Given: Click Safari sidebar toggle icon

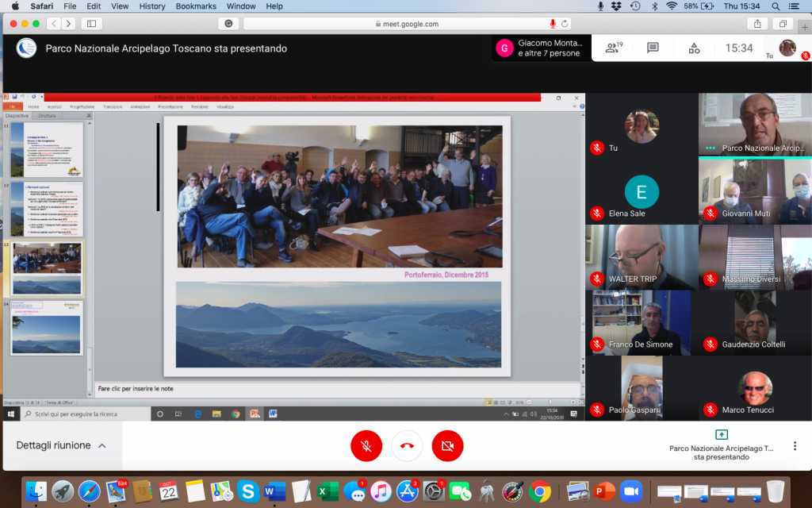Looking at the screenshot, I should [91, 24].
